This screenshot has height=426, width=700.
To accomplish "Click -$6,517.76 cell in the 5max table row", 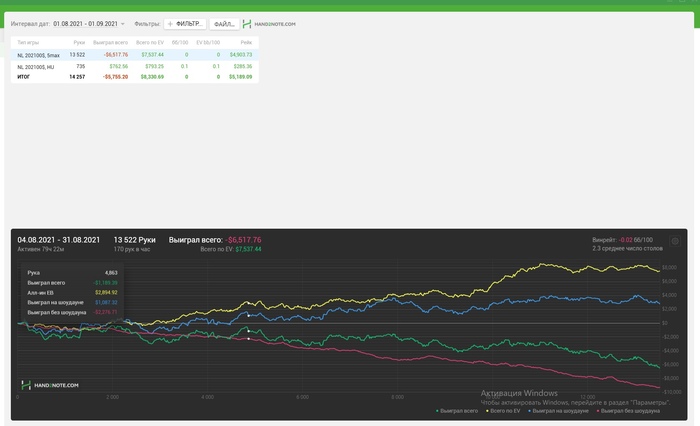I will coord(116,55).
